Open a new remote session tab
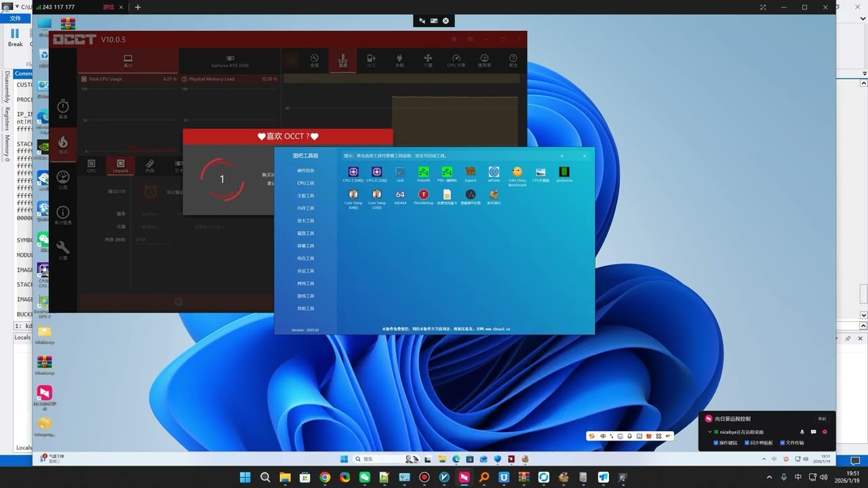 point(138,7)
